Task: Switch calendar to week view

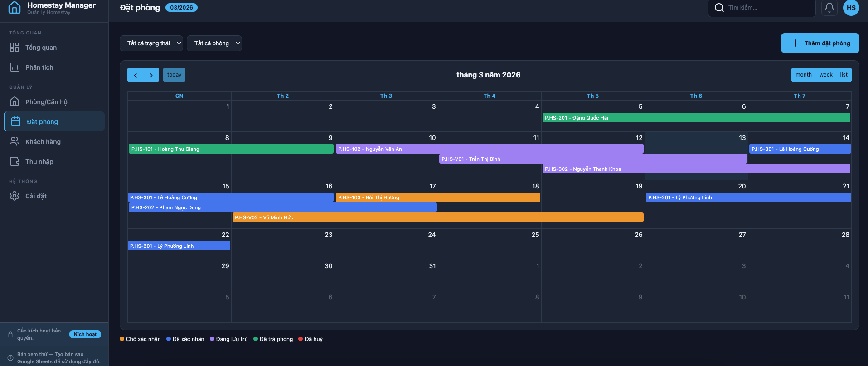Action: pos(825,75)
